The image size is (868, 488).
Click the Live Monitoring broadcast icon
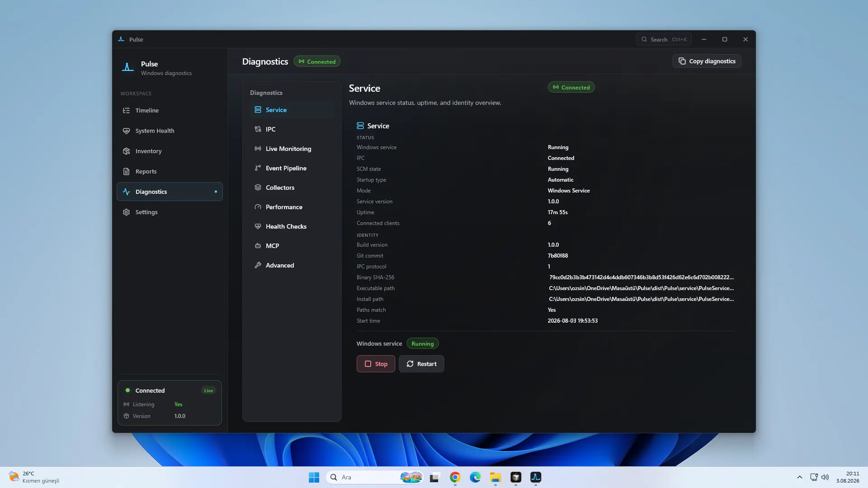tap(258, 149)
